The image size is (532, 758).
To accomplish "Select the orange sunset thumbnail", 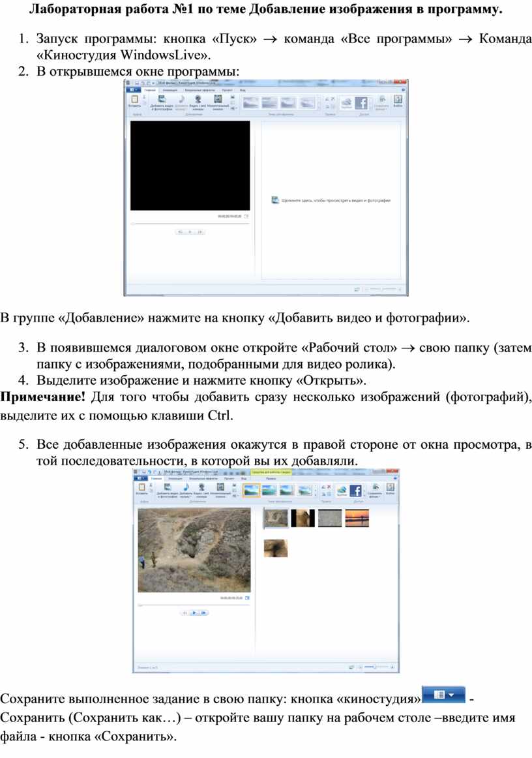I will click(x=357, y=518).
